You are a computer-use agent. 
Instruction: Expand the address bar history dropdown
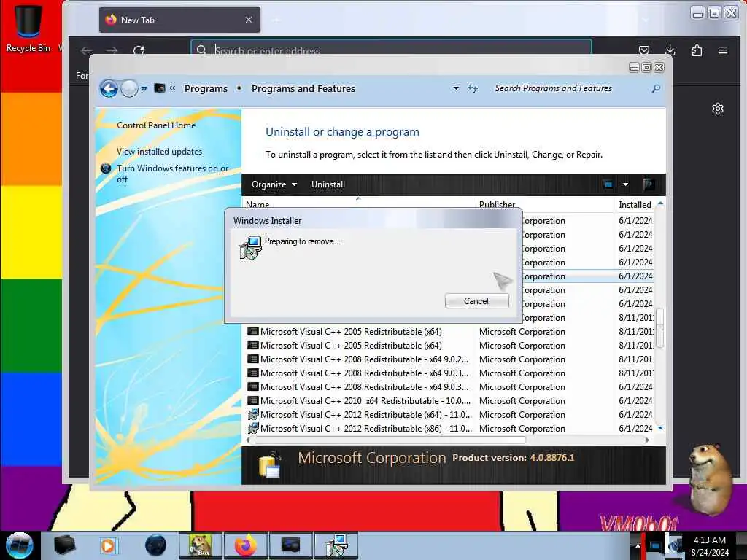pyautogui.click(x=456, y=88)
